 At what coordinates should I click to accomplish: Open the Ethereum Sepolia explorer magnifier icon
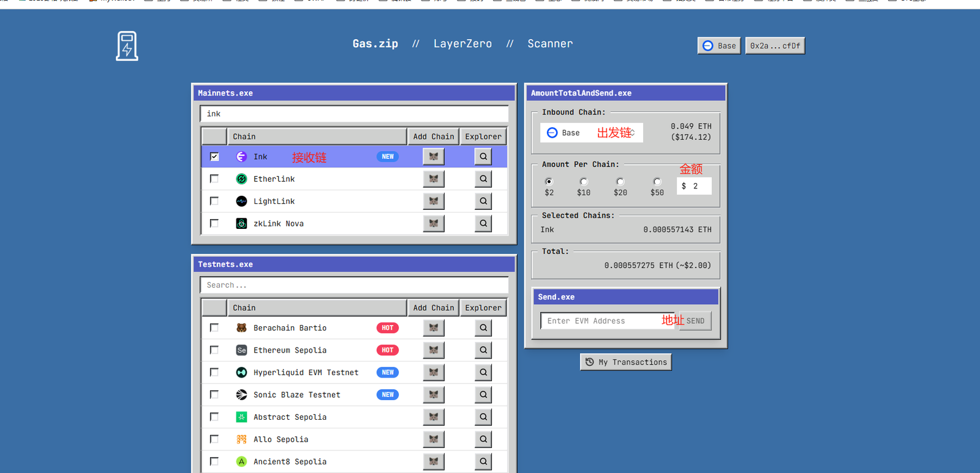[483, 350]
